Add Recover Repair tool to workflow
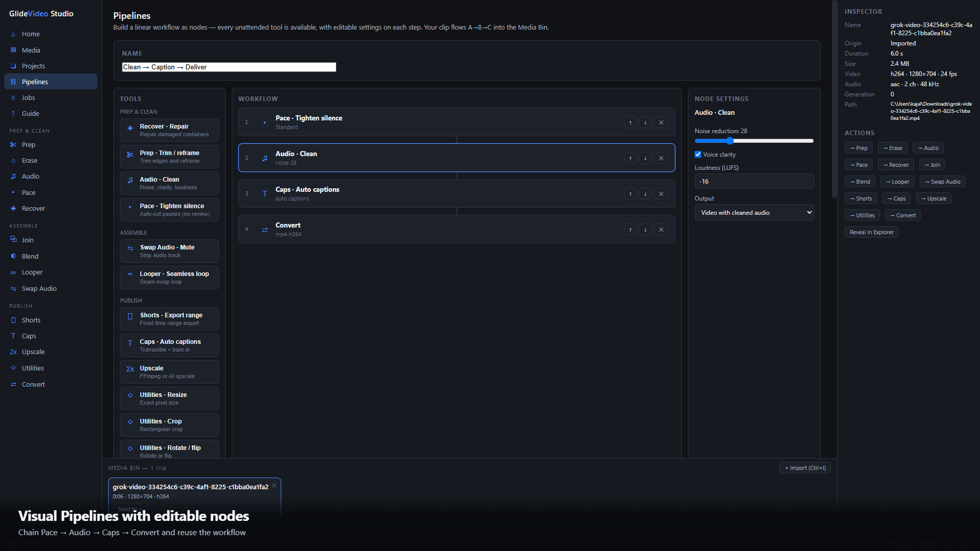The width and height of the screenshot is (980, 551). 169,130
